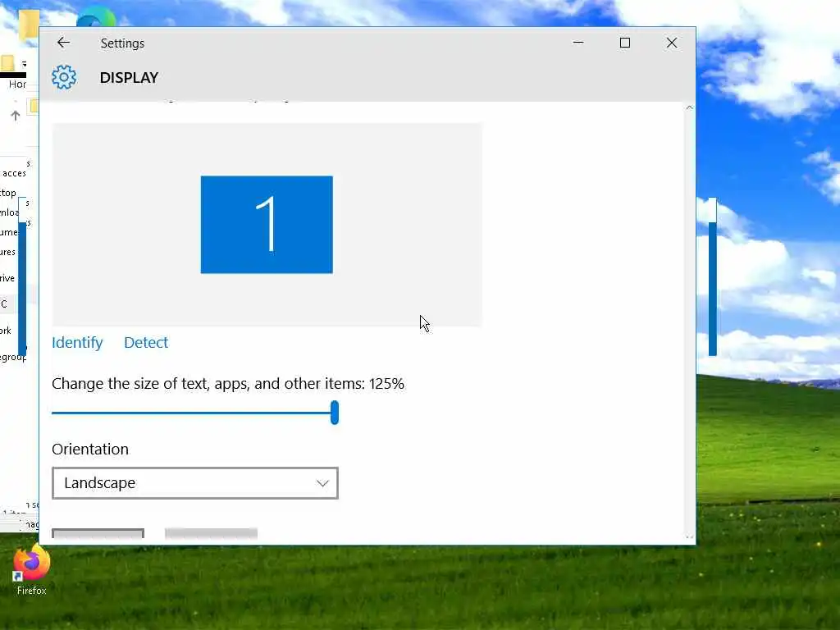Image resolution: width=840 pixels, height=630 pixels.
Task: Click the Identify link
Action: (x=77, y=342)
